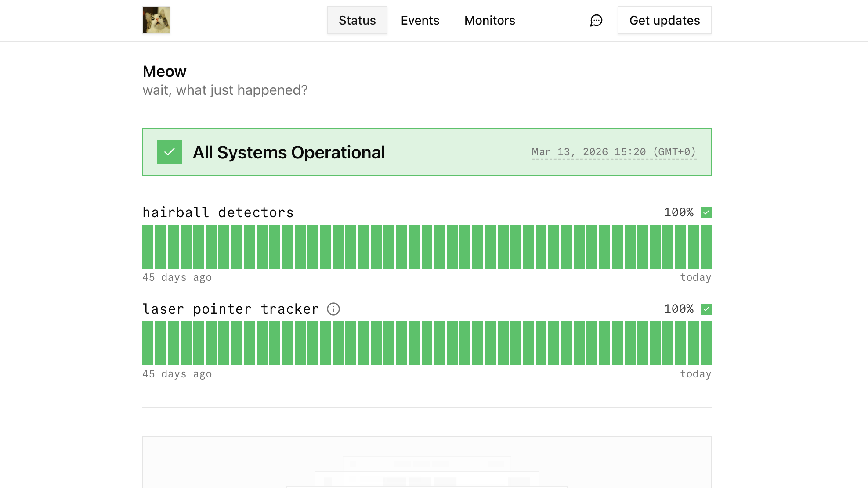Click the info icon next to laser pointer tracker
The height and width of the screenshot is (488, 868).
click(x=334, y=309)
